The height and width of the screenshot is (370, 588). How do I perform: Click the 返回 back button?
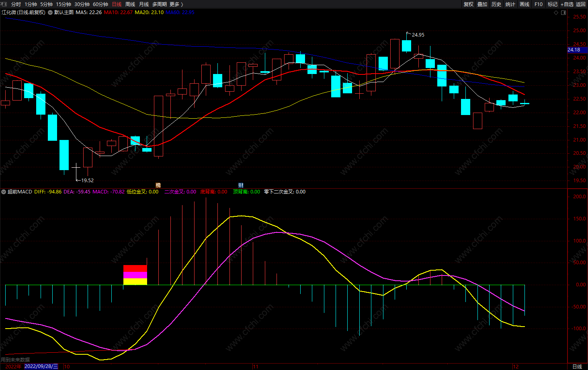click(581, 4)
